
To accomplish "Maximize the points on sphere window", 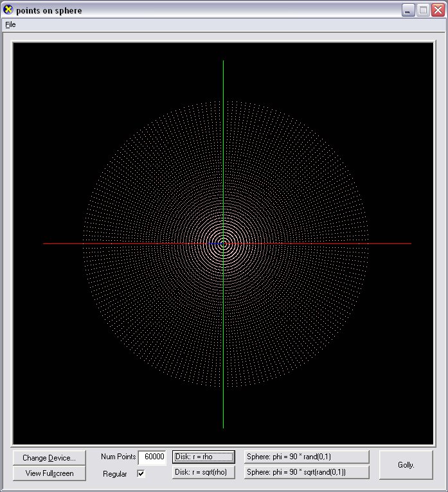I will point(423,10).
